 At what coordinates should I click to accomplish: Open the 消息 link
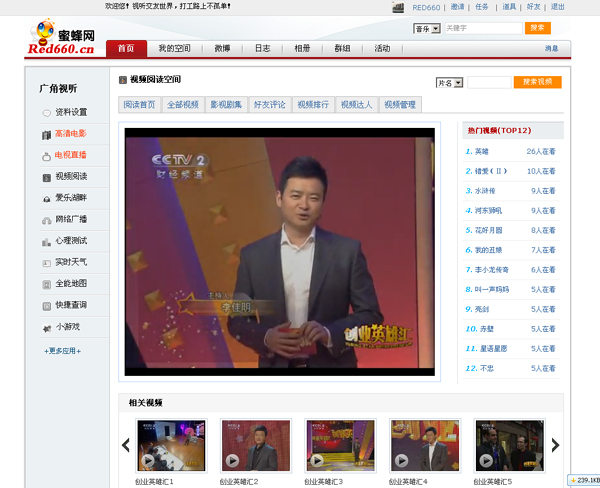551,49
